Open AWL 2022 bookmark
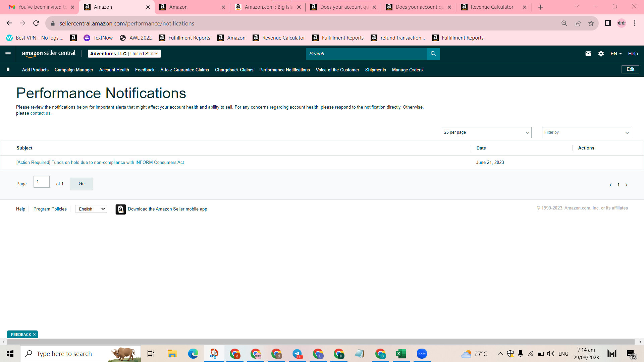The image size is (644, 362). click(136, 38)
